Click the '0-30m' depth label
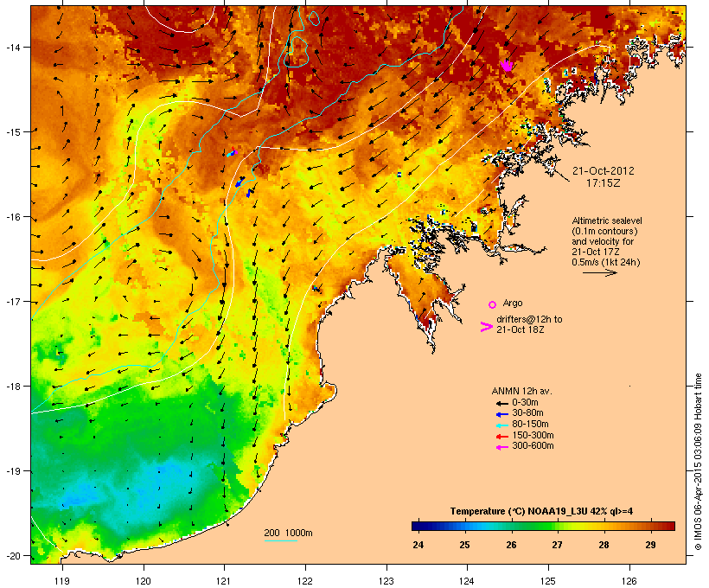 coord(525,403)
